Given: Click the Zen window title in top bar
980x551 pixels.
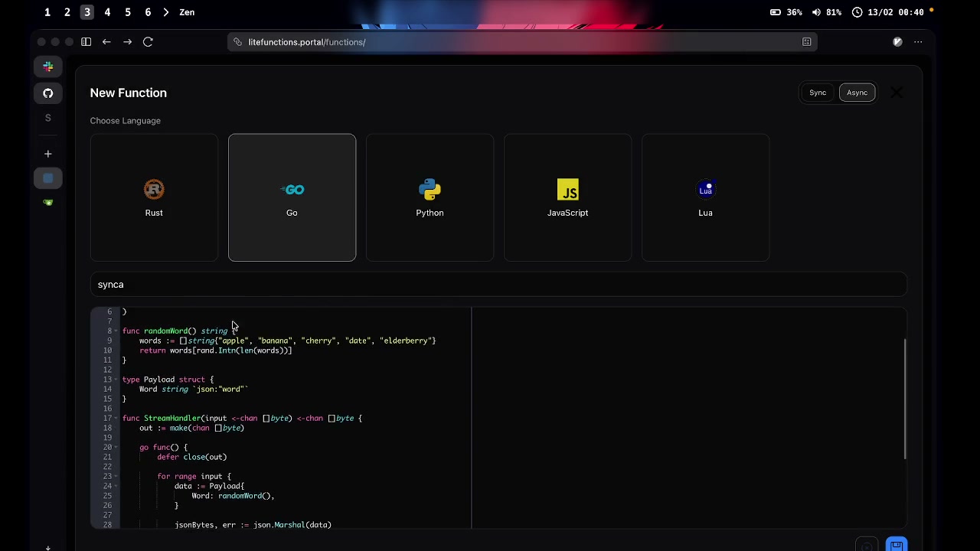Looking at the screenshot, I should (x=187, y=12).
